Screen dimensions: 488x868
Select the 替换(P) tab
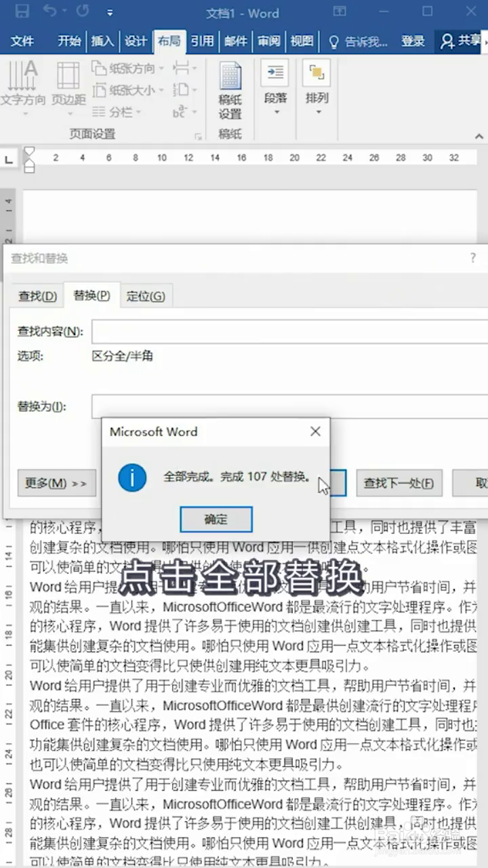[91, 296]
